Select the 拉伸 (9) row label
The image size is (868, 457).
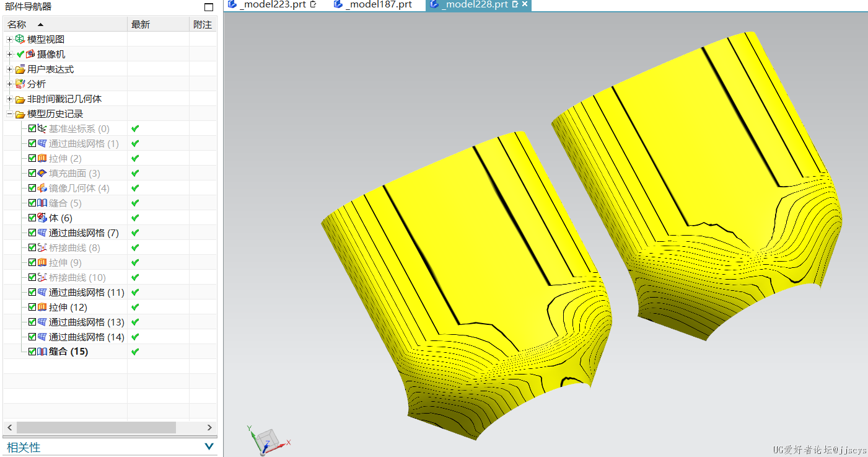(x=65, y=262)
